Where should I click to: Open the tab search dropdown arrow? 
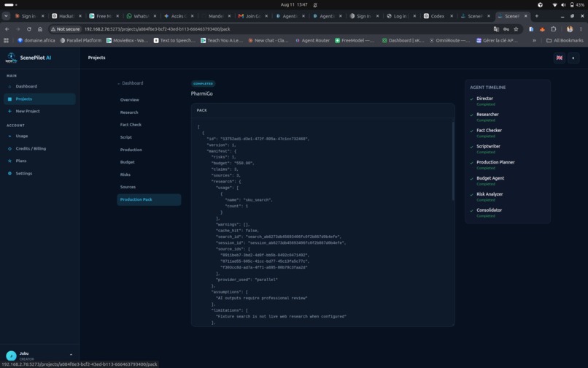click(x=6, y=16)
